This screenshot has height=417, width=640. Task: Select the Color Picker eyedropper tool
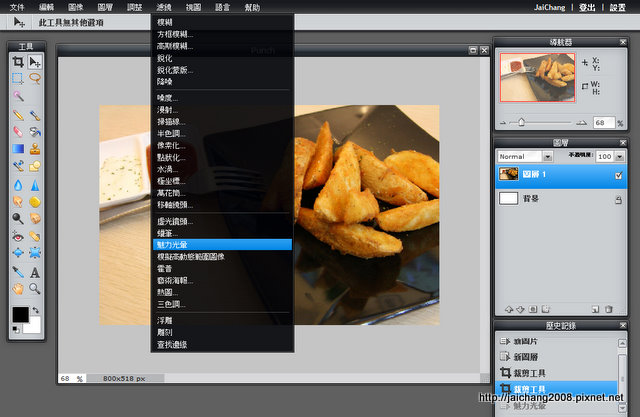pos(18,272)
